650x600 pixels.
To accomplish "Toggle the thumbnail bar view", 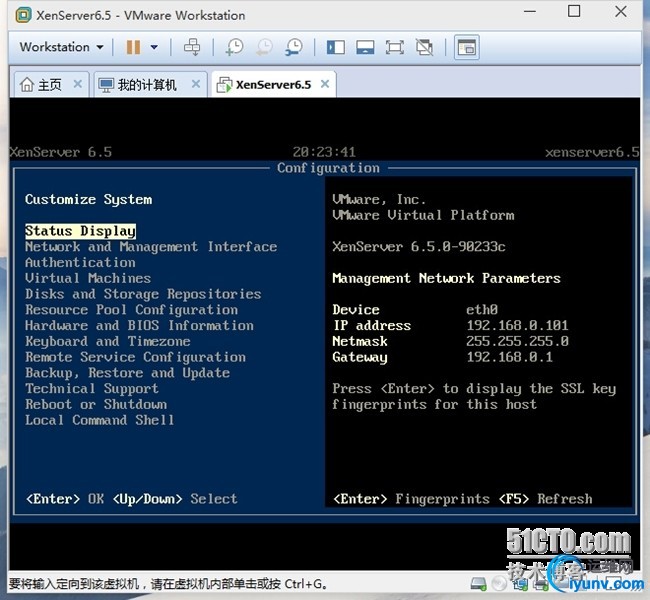I will 365,47.
